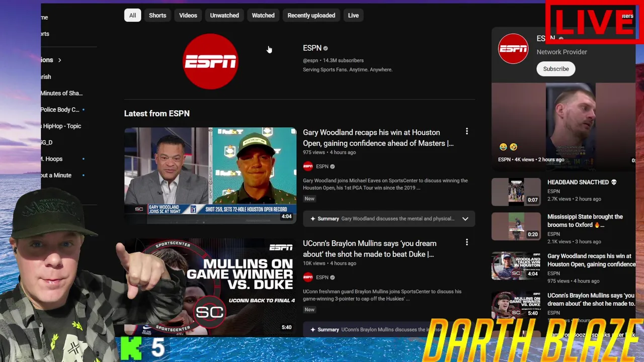Click the large ESPN channel logo
644x362 pixels.
[210, 61]
